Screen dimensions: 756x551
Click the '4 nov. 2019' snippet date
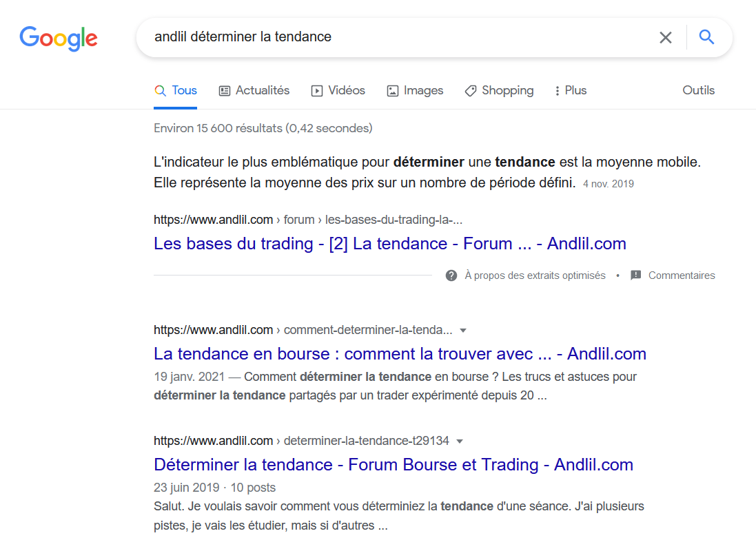(x=608, y=184)
